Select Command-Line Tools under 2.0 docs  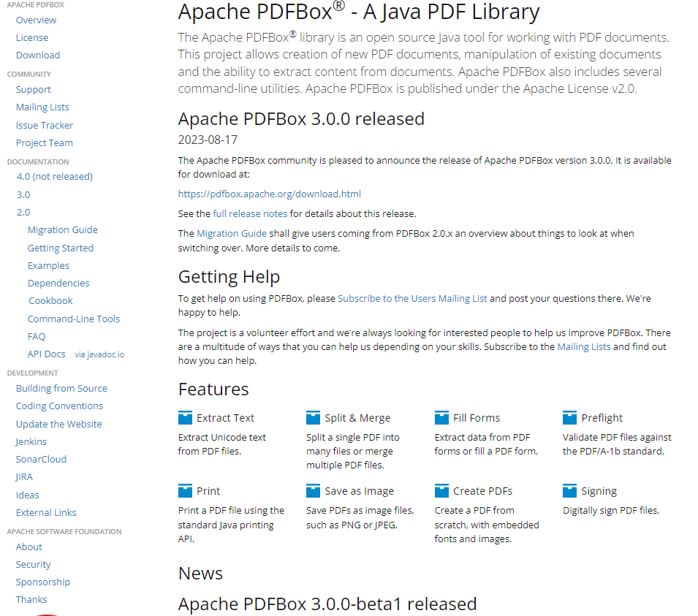pos(74,319)
